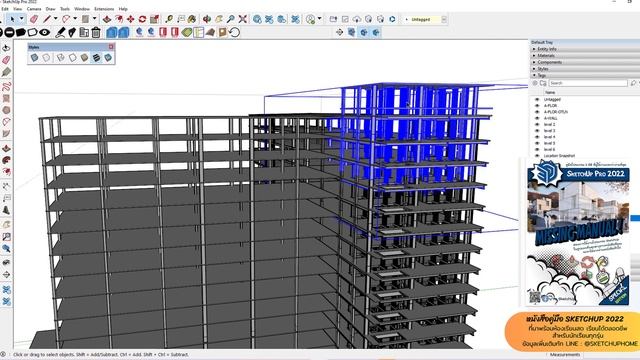The width and height of the screenshot is (640, 360).
Task: Open the Camera menu
Action: click(34, 9)
